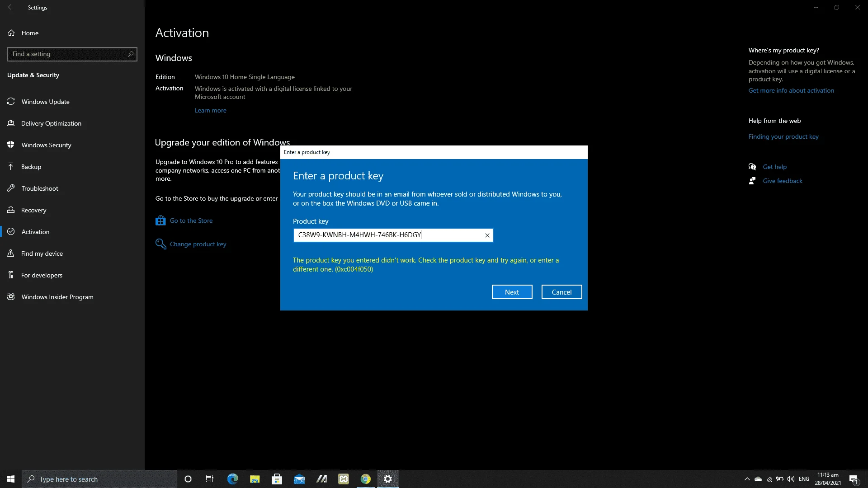Screen dimensions: 868x488
Task: Click the Next button in the dialog
Action: pos(512,292)
